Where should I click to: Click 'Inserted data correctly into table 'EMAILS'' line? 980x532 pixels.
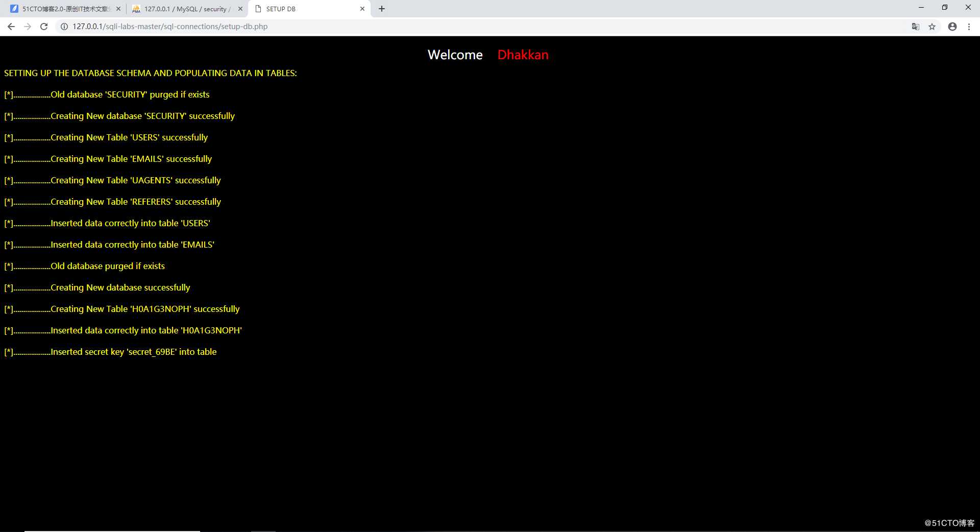(109, 245)
